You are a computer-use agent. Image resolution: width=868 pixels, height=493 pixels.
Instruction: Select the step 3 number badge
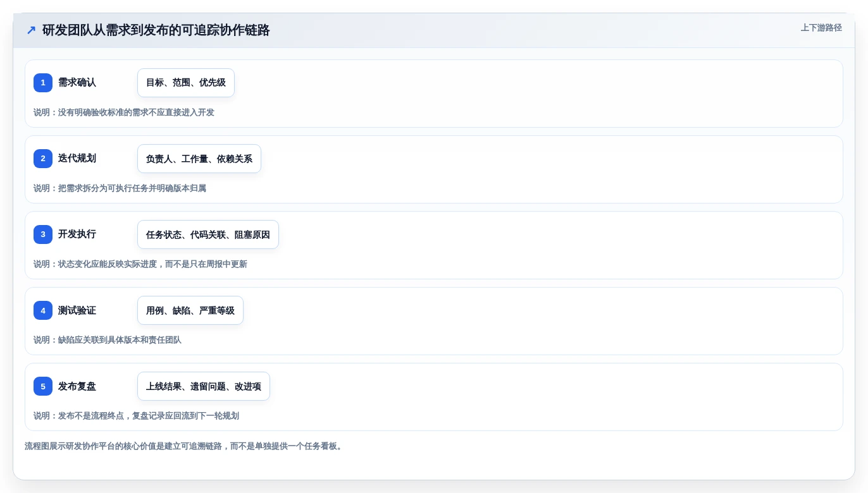point(43,234)
